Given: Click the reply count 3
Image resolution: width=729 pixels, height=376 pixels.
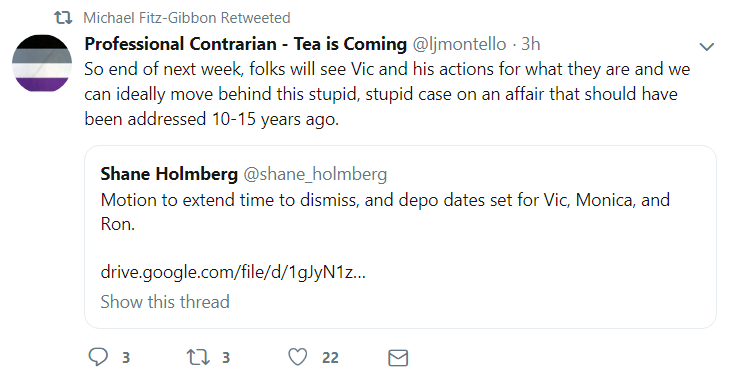Looking at the screenshot, I should tap(126, 358).
